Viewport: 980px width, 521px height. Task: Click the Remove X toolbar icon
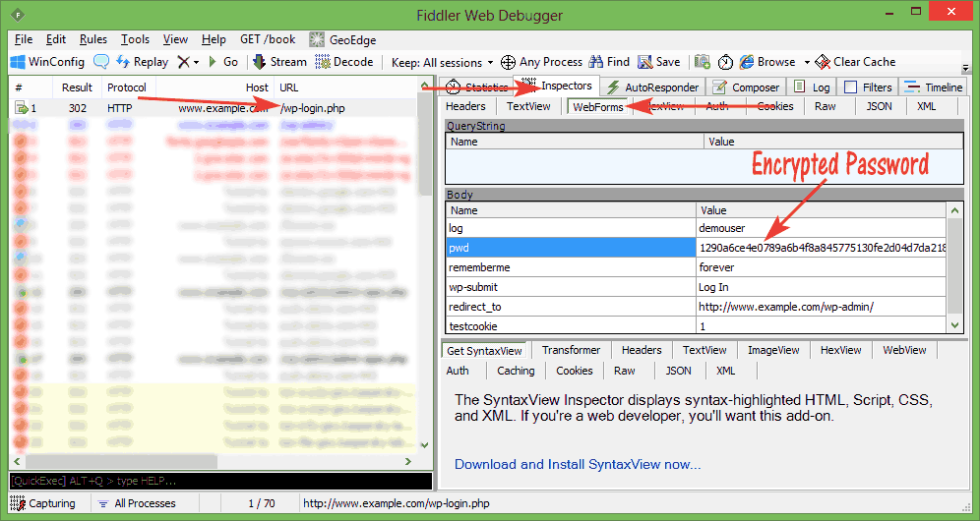click(x=183, y=62)
